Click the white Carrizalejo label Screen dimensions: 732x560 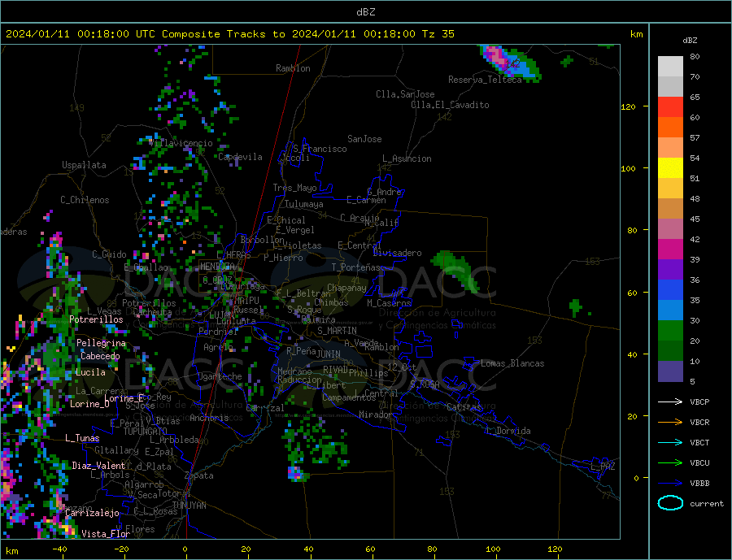92,514
